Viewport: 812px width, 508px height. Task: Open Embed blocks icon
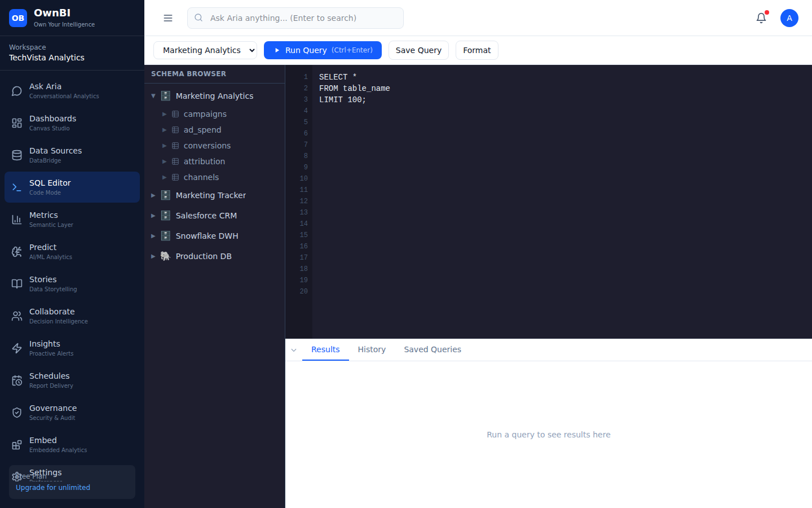tap(17, 445)
